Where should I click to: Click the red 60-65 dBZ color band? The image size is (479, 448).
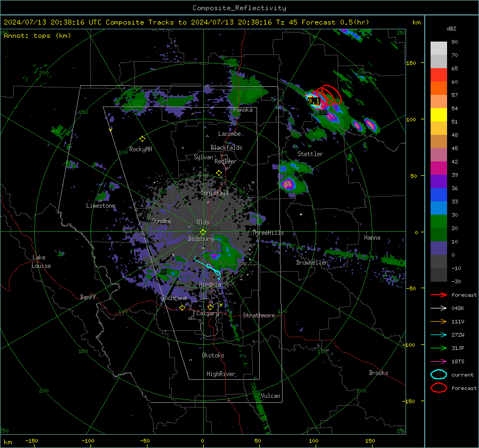(439, 75)
